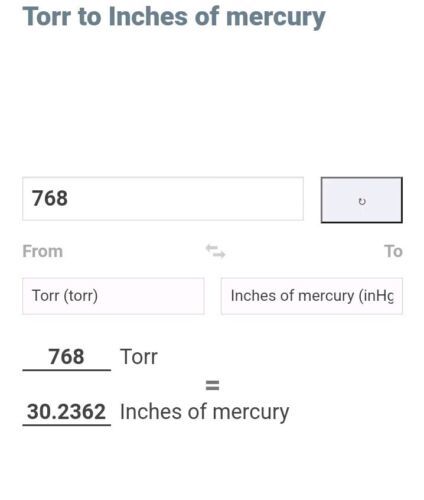Swap units using the two-arrow icon

pyautogui.click(x=215, y=251)
